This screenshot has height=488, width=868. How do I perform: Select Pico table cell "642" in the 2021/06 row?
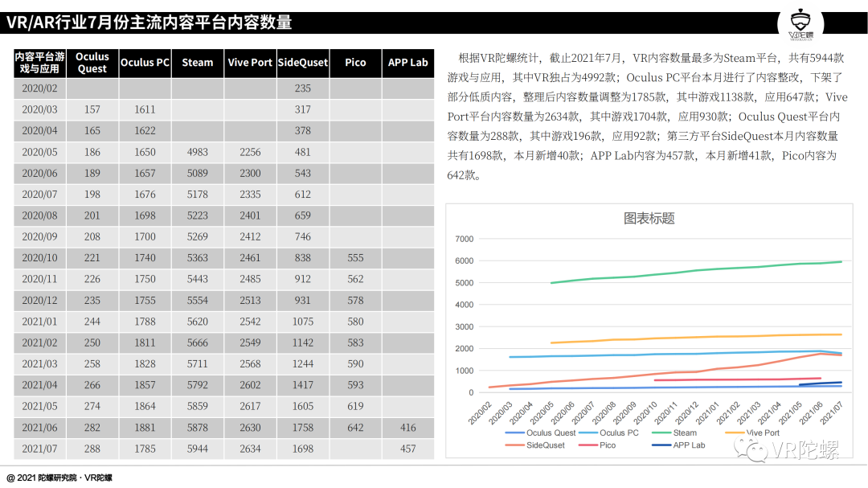[355, 428]
